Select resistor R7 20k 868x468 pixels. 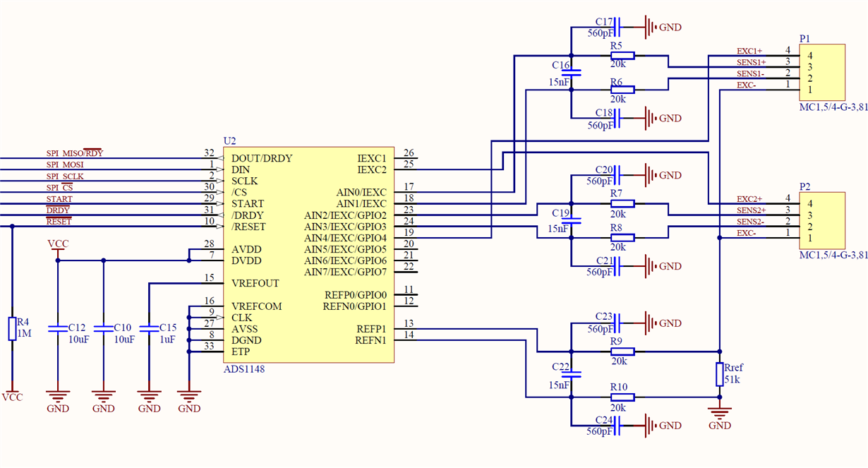622,203
